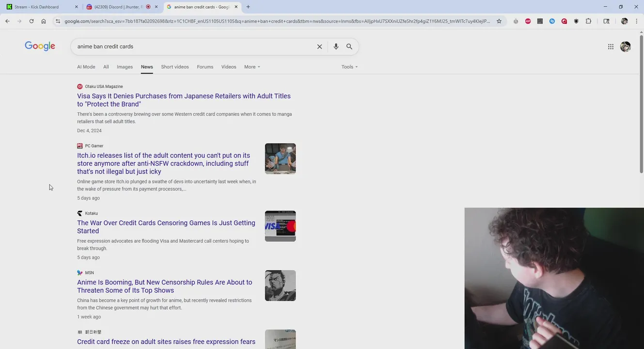Click the MSN anime article thumbnail
This screenshot has height=349, width=644.
(280, 286)
